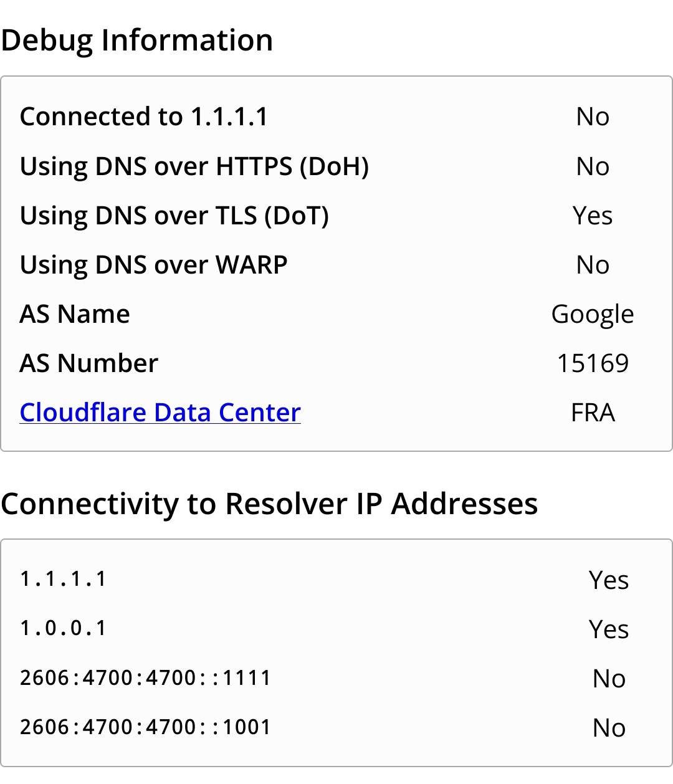This screenshot has height=784, width=673.
Task: Click the Debug Information heading
Action: click(137, 41)
